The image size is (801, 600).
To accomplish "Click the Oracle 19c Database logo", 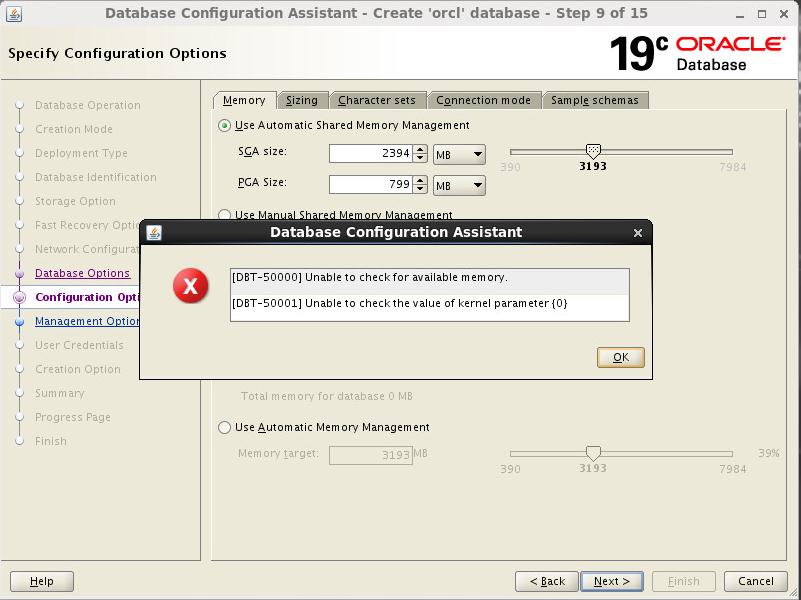I will click(698, 53).
